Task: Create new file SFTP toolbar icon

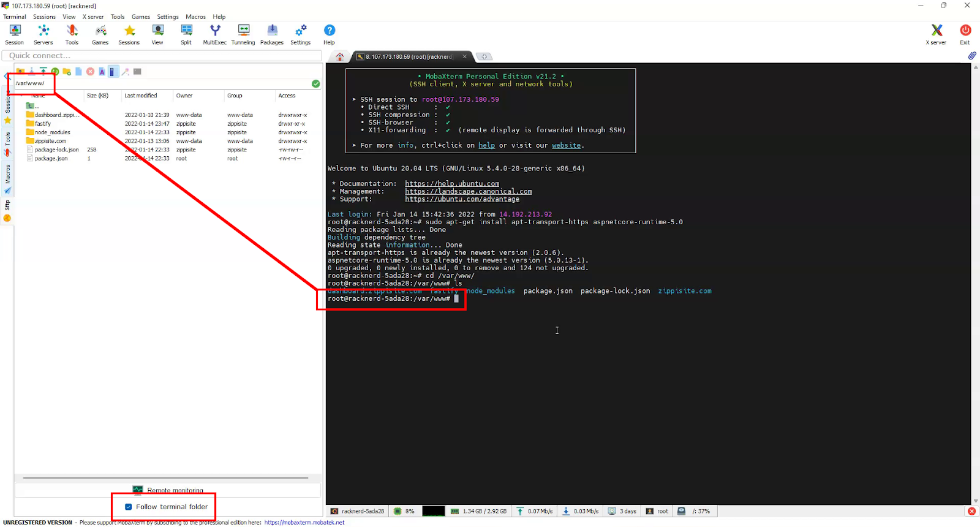Action: click(x=78, y=72)
